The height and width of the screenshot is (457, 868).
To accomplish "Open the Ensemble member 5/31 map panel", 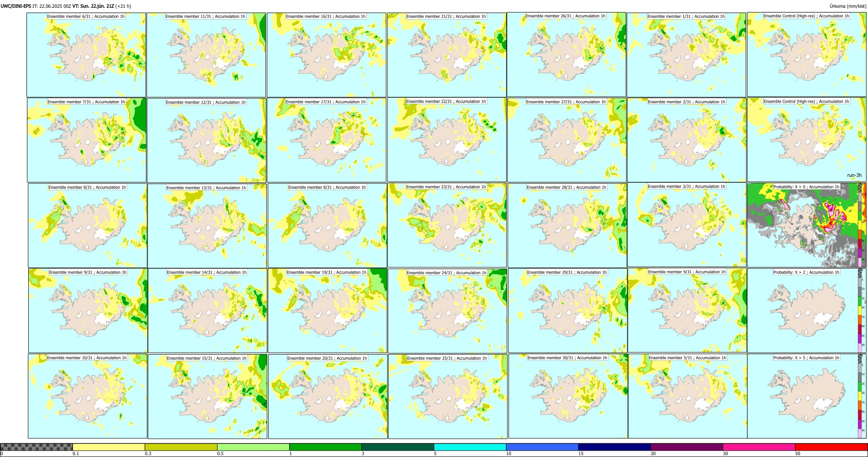I will point(688,396).
